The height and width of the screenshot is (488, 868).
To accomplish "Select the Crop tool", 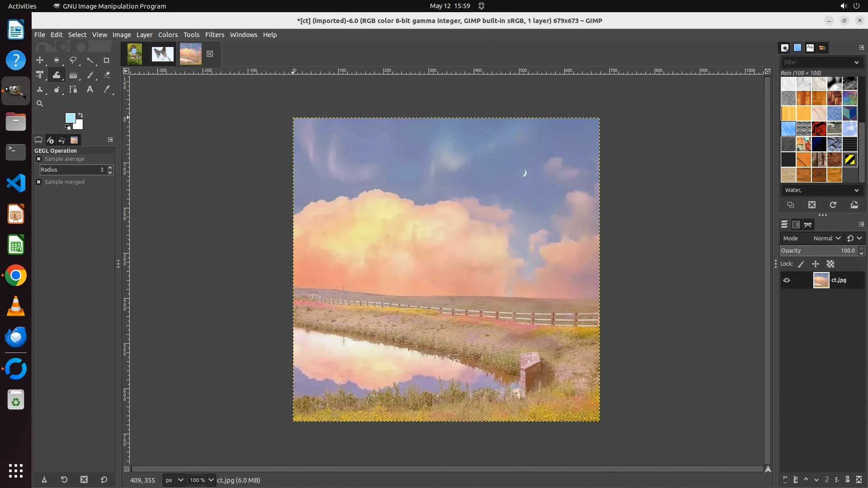I will point(107,60).
